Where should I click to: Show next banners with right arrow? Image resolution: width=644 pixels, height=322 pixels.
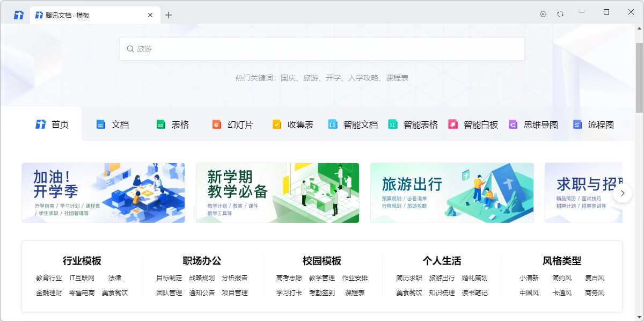coord(623,193)
